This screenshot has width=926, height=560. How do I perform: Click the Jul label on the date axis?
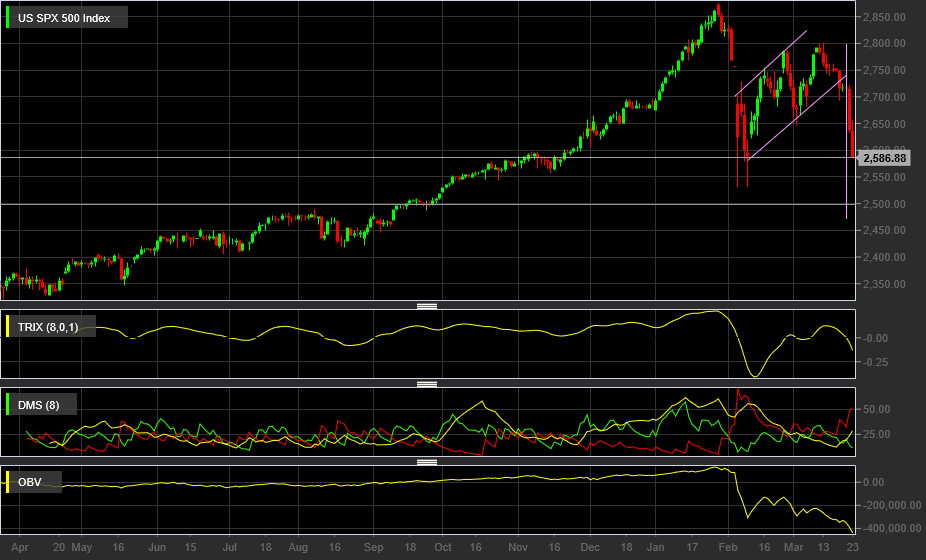click(x=230, y=548)
